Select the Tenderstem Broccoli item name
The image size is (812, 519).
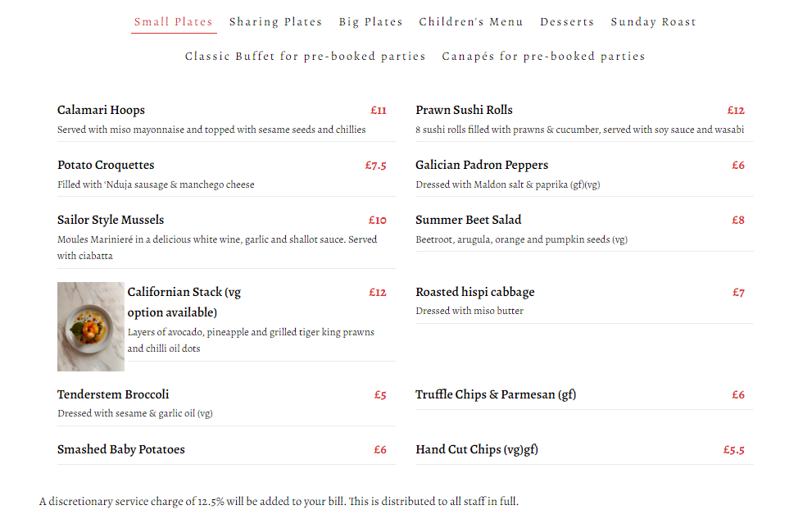pos(113,394)
